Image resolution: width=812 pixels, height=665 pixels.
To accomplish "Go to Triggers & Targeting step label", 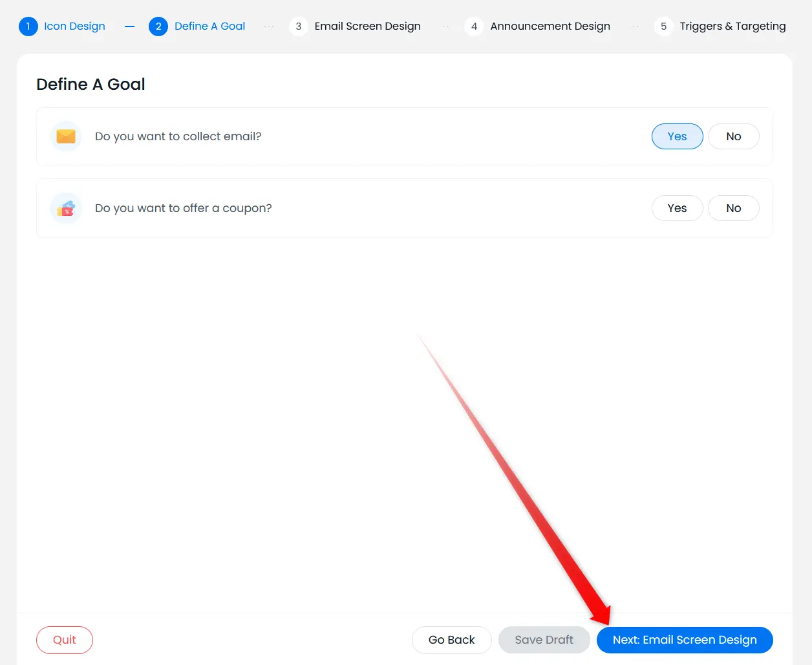I will click(x=732, y=26).
